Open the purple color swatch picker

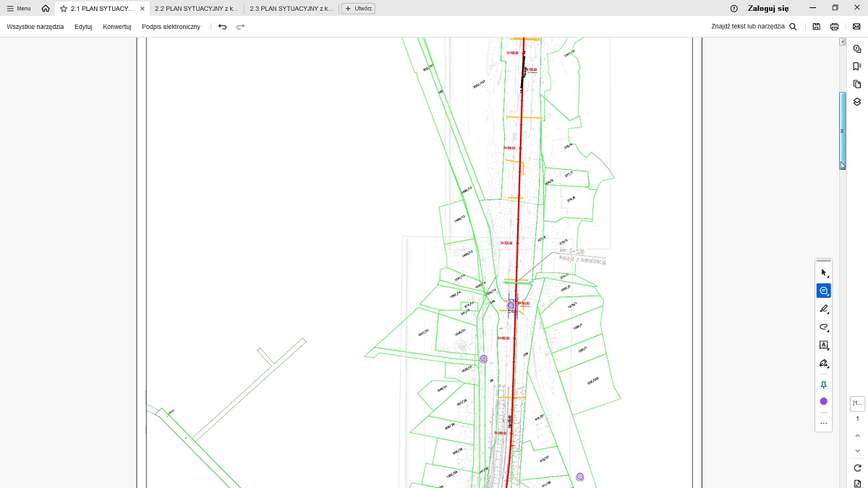[x=823, y=401]
